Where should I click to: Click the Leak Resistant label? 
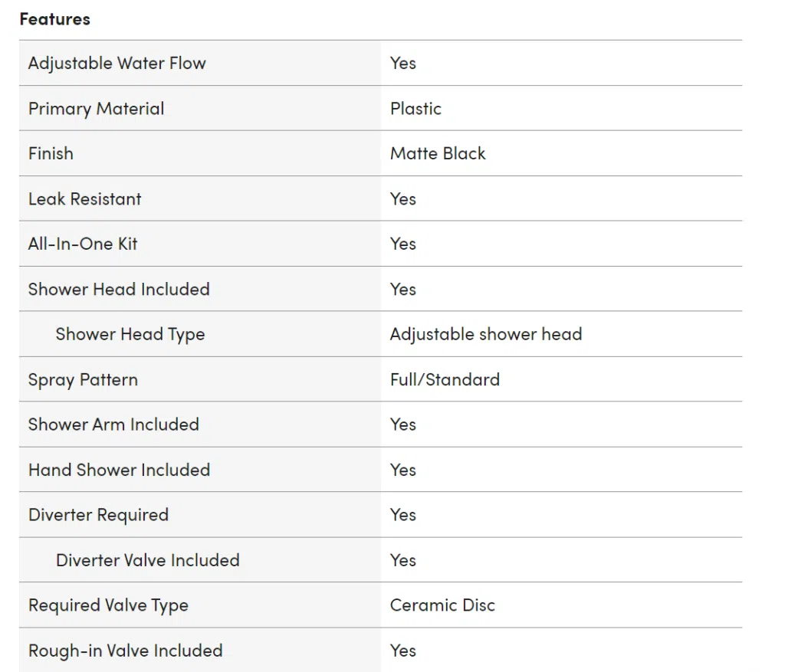pyautogui.click(x=85, y=199)
